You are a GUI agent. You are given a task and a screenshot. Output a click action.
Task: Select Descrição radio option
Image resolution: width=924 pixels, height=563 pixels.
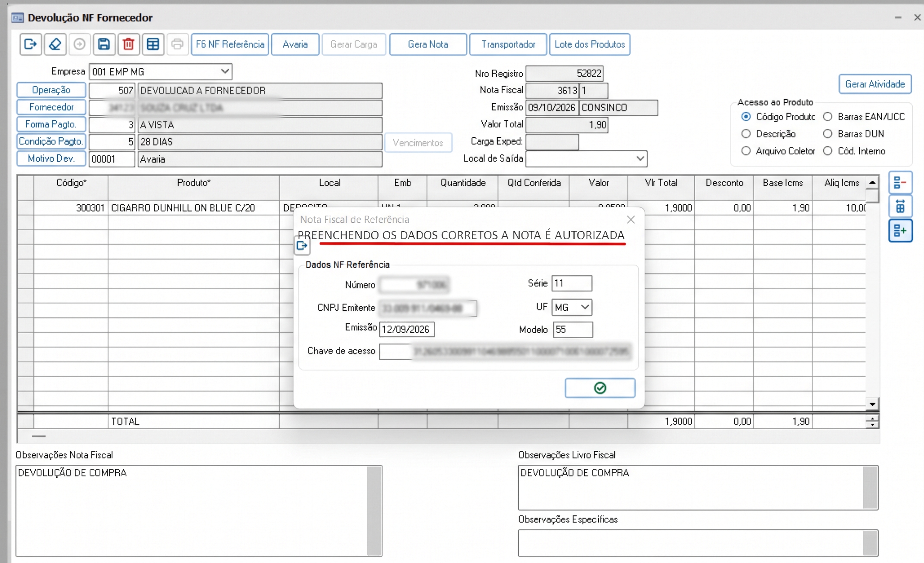coord(746,134)
